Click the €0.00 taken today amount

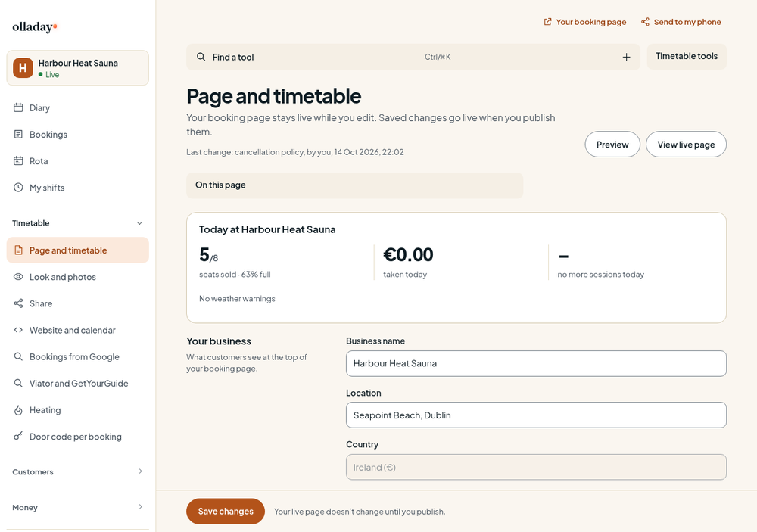click(x=408, y=255)
